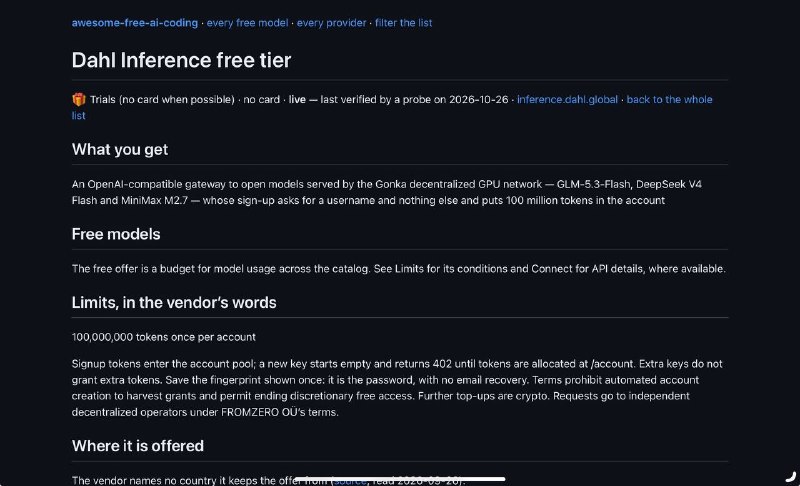Tap the home indicator bar at bottom
This screenshot has width=800, height=486.
400,479
